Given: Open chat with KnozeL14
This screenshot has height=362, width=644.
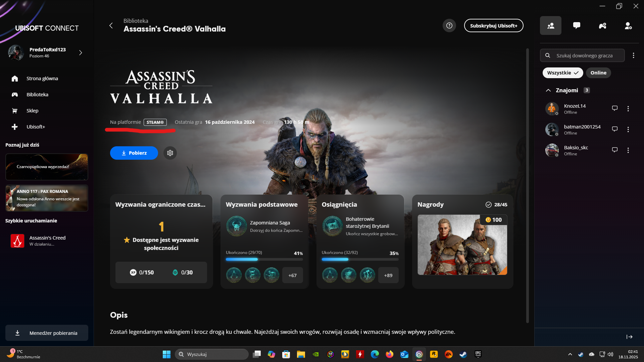Looking at the screenshot, I should pos(614,108).
